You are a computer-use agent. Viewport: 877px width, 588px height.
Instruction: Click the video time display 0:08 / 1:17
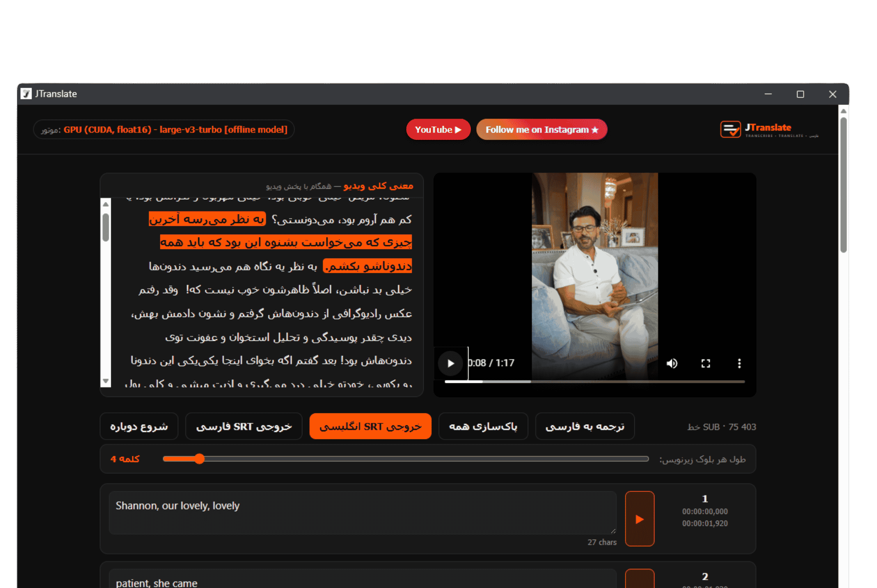[491, 363]
